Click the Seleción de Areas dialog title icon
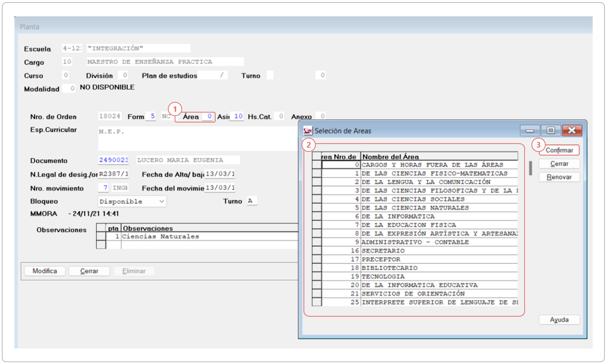The image size is (607, 364). click(x=307, y=130)
